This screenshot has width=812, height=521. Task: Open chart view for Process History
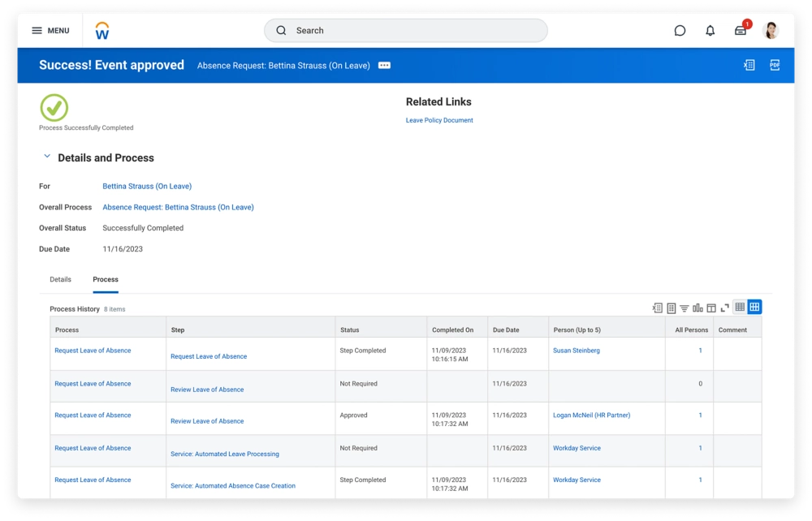698,308
